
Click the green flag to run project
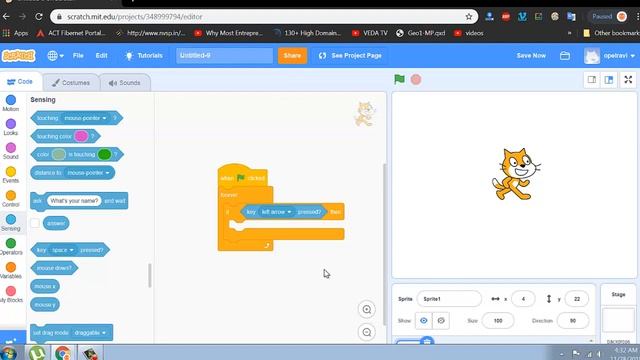399,79
